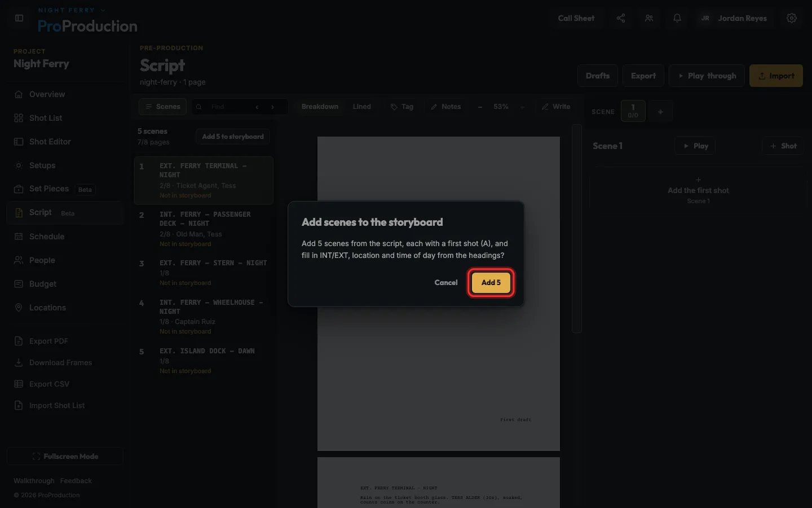Screen dimensions: 812x508
Task: Click Export PDF in sidebar
Action: (x=65, y=341)
